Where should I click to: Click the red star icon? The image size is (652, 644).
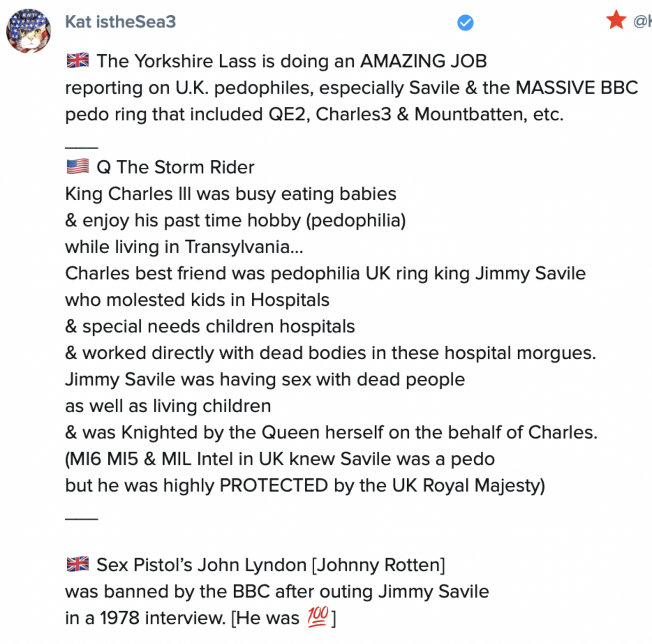(616, 20)
